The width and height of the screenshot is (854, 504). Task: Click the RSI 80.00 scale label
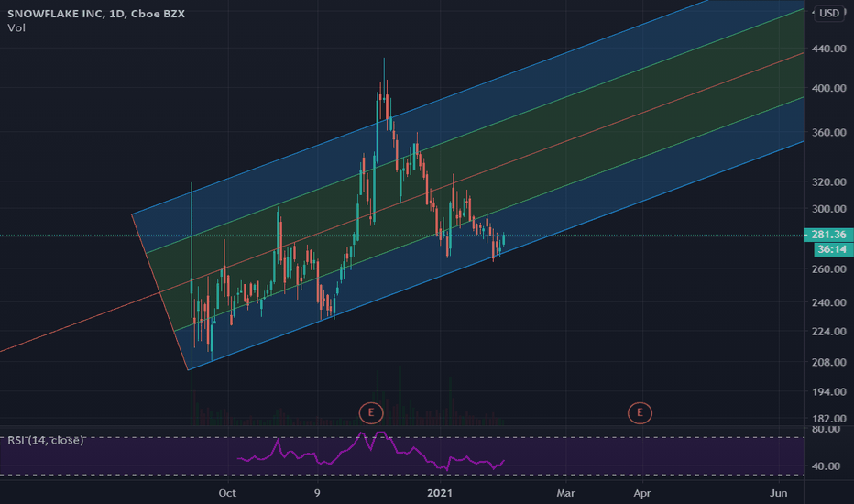point(826,430)
